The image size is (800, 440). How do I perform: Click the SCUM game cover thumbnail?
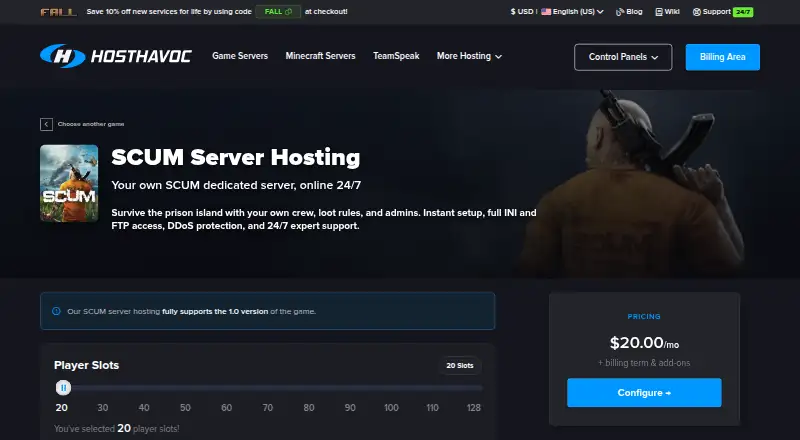tap(69, 183)
